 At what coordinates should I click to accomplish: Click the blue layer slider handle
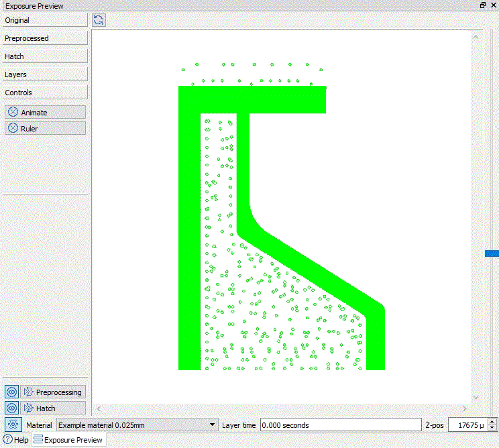tap(492, 254)
